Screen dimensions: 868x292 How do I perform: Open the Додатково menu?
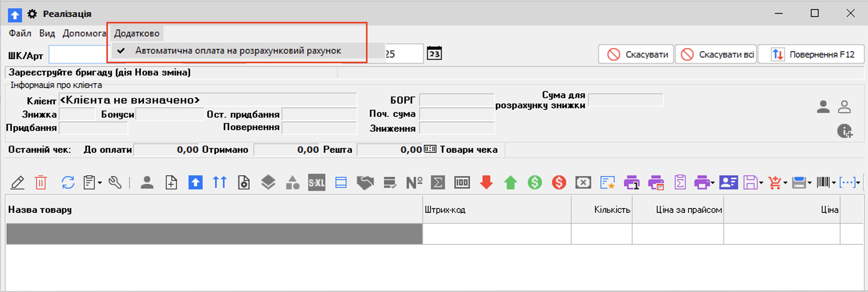[137, 33]
